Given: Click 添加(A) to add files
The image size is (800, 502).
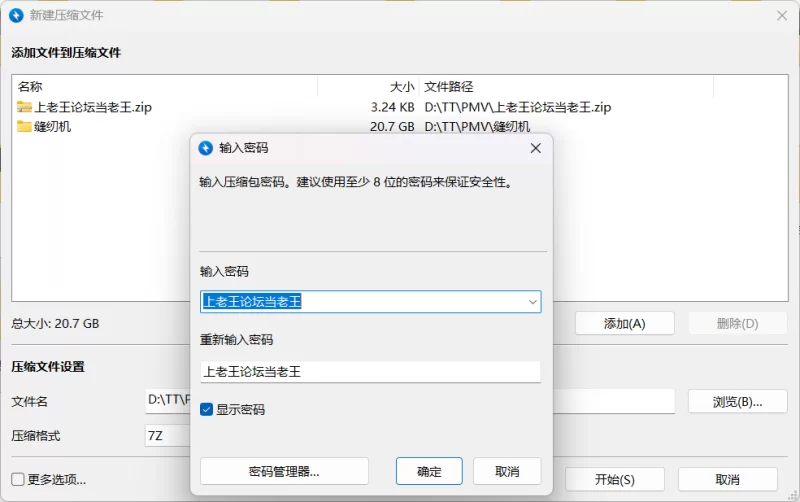Looking at the screenshot, I should tap(624, 323).
